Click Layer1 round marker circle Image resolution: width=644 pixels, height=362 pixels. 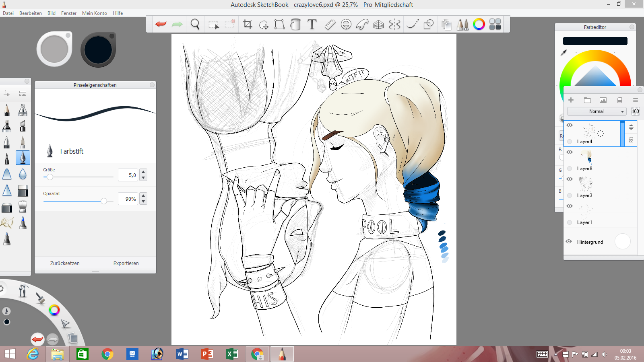tap(570, 222)
